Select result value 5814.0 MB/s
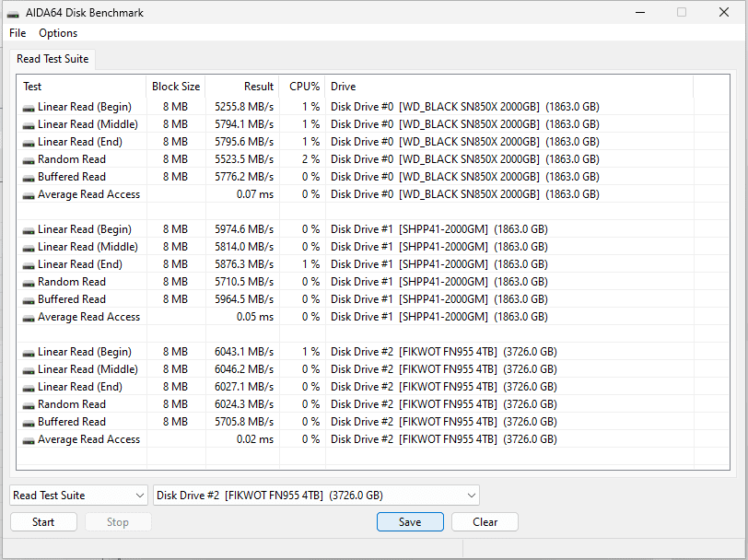 click(x=244, y=247)
